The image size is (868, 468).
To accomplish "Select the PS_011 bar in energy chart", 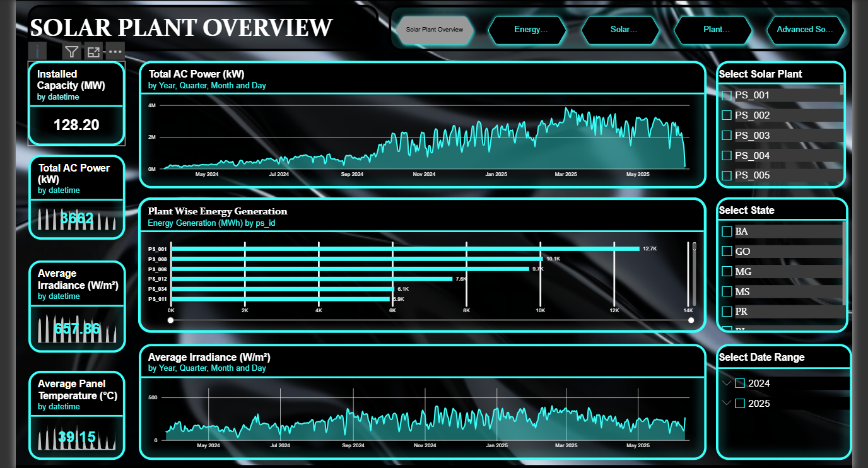I will [x=281, y=299].
